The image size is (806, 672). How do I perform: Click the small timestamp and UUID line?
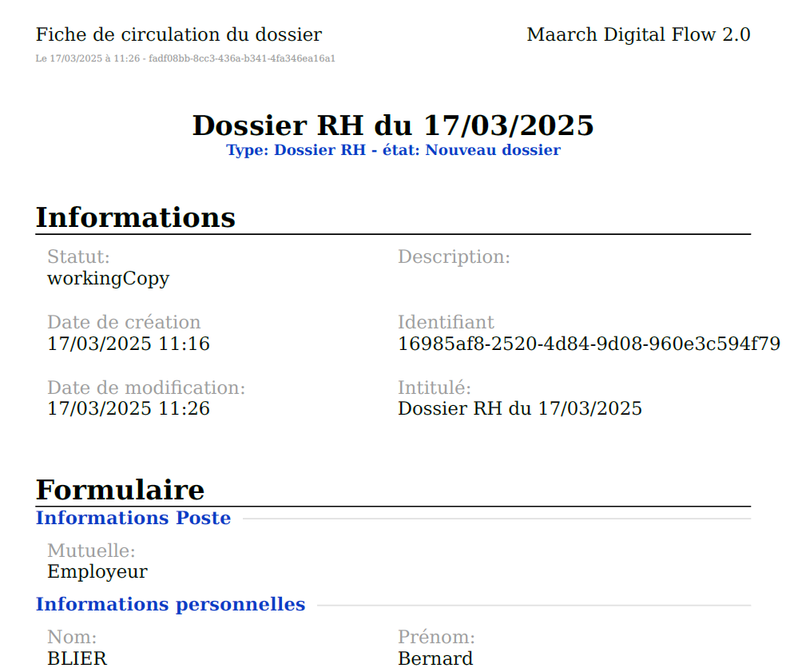pos(185,58)
